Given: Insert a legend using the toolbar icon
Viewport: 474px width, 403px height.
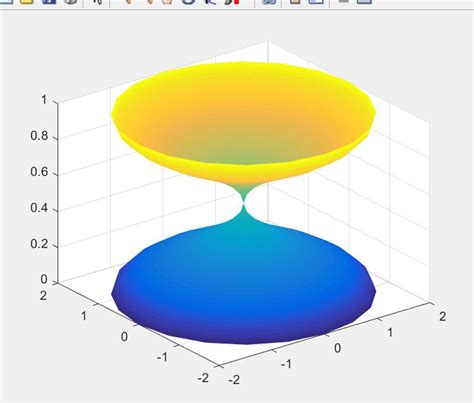Looking at the screenshot, I should [316, 1].
